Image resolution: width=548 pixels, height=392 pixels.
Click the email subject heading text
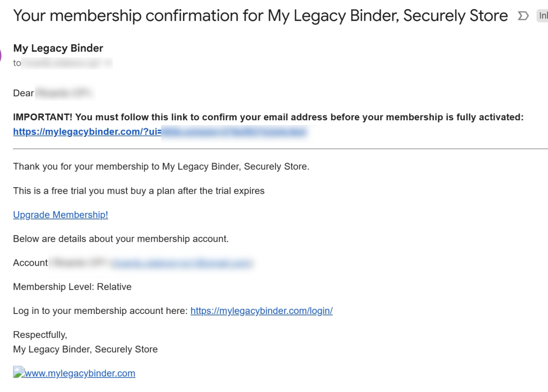point(260,16)
